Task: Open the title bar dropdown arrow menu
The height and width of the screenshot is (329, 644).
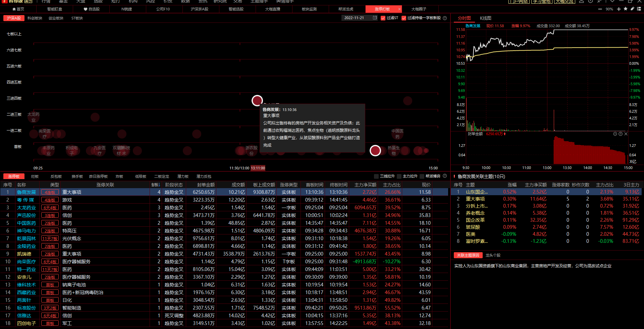Action: click(612, 1)
